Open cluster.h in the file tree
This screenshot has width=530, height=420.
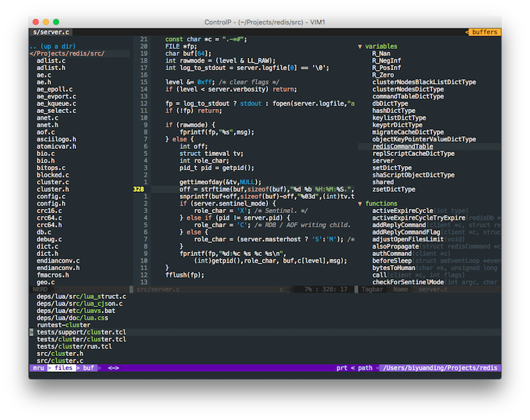(x=53, y=189)
